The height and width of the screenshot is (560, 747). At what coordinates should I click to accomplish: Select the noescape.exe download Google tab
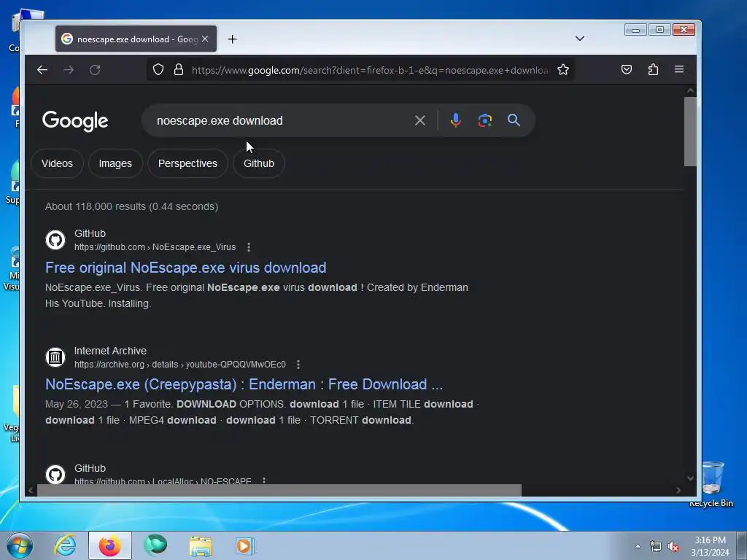(136, 39)
